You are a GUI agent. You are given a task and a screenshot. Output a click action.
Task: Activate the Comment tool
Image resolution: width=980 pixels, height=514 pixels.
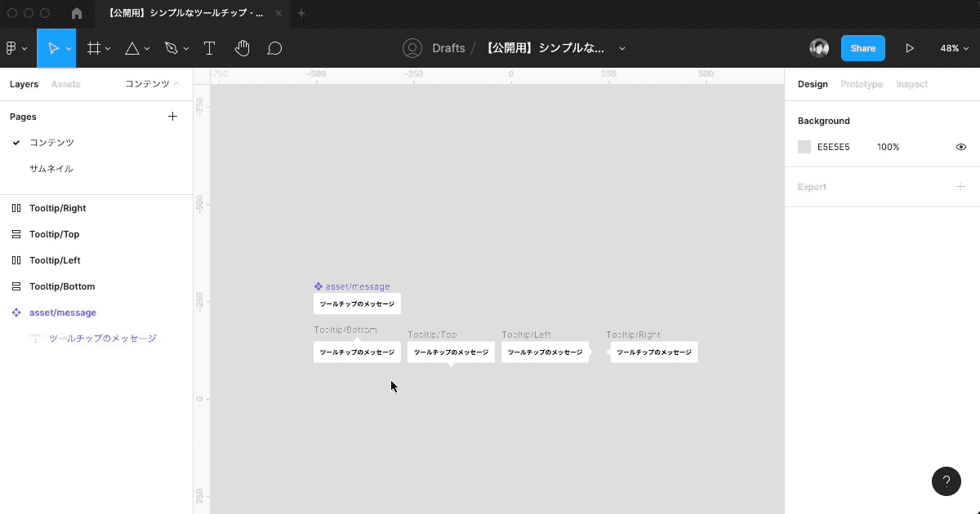tap(274, 48)
